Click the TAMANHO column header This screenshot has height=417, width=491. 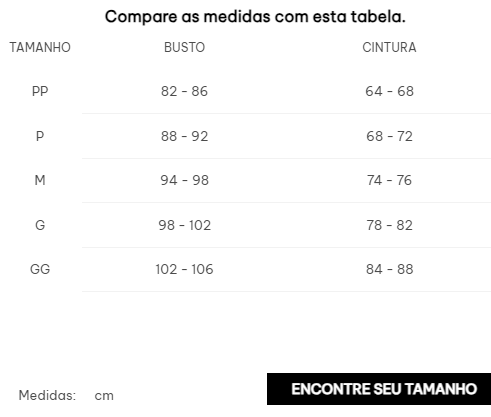tap(40, 47)
